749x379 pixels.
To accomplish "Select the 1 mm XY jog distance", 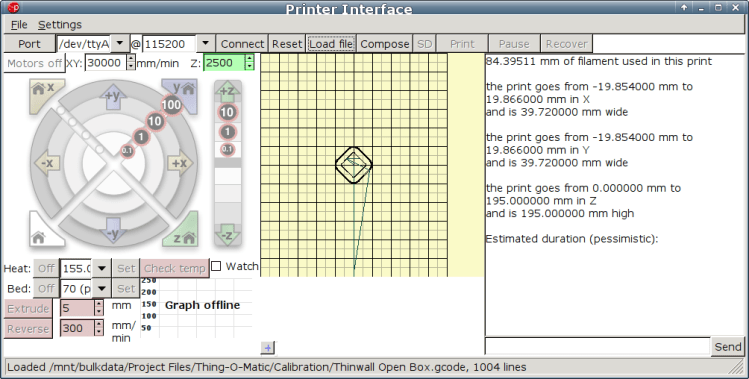I will [x=140, y=137].
